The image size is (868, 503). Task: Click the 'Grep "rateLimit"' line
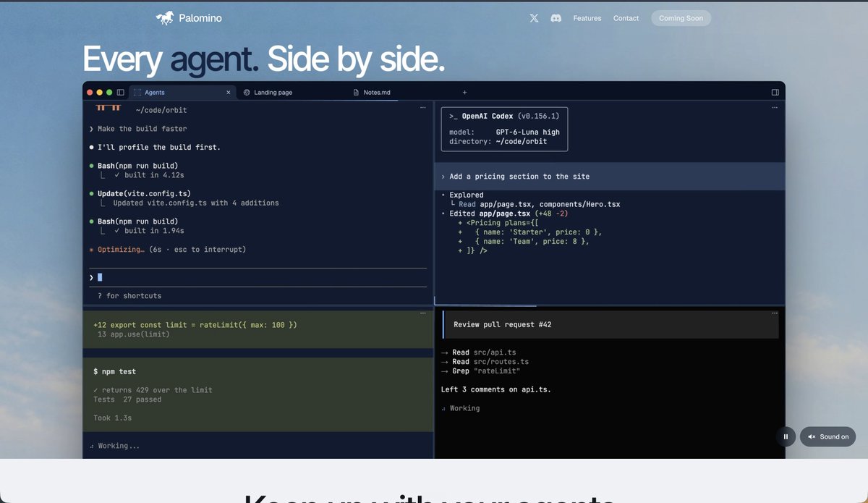[x=480, y=371]
